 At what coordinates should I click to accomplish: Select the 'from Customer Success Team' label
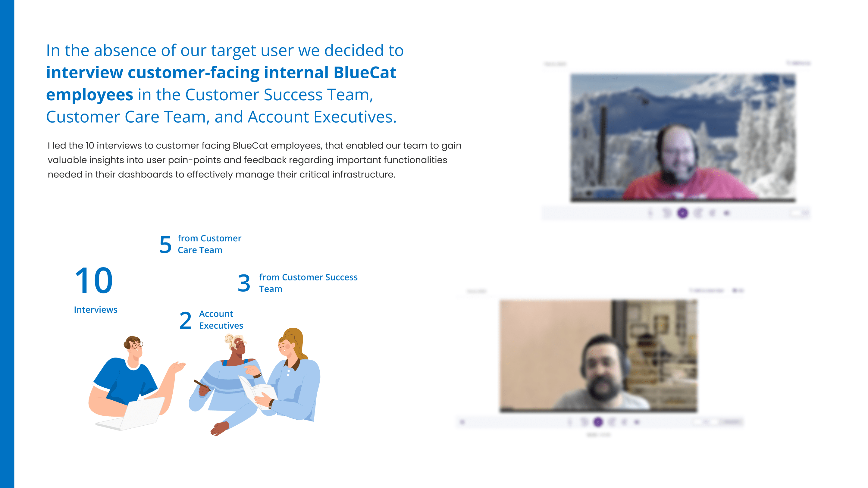pyautogui.click(x=308, y=283)
